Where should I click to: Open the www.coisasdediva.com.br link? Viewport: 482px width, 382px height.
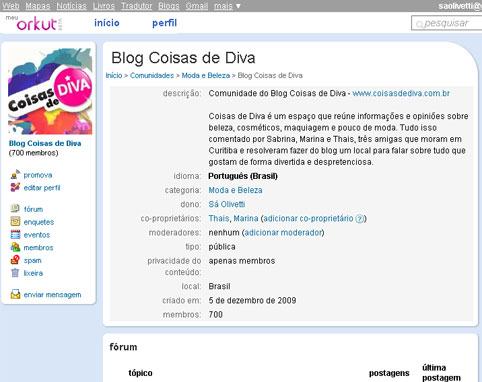[x=401, y=93]
